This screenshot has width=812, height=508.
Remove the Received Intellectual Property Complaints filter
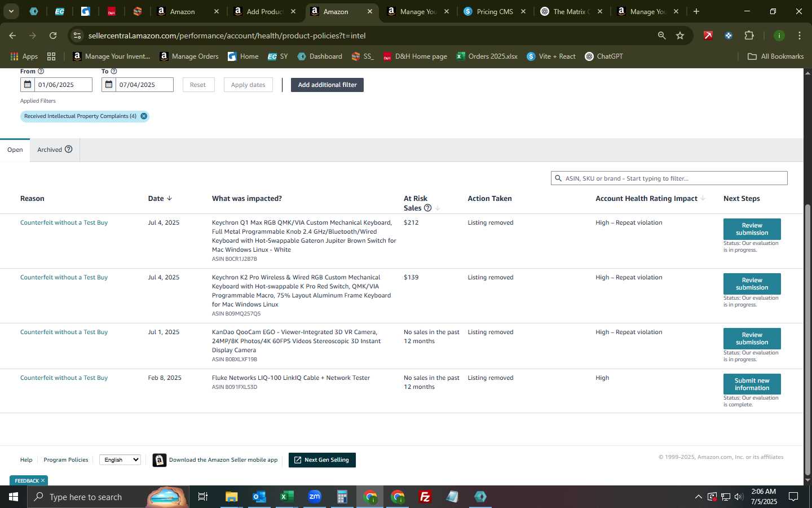pyautogui.click(x=144, y=116)
